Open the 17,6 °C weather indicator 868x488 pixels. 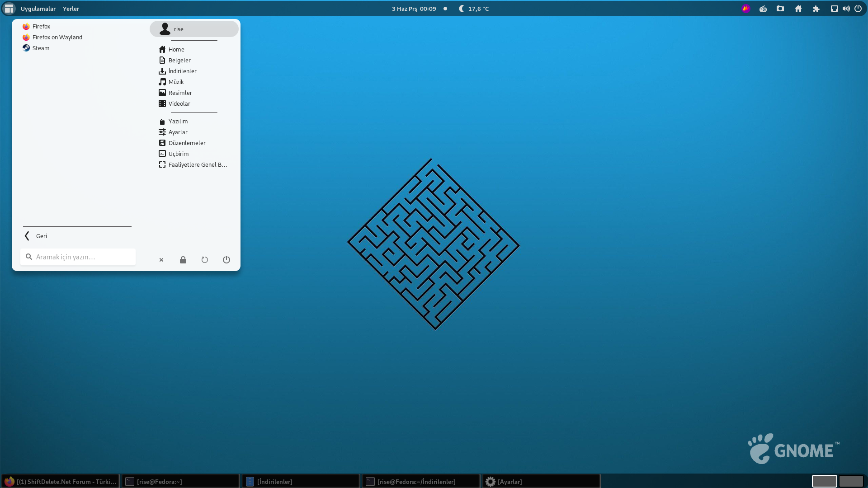474,9
